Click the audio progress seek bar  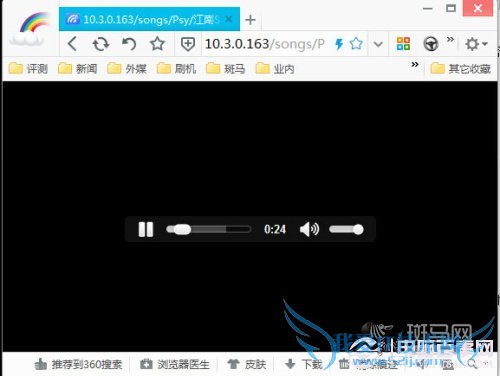209,229
